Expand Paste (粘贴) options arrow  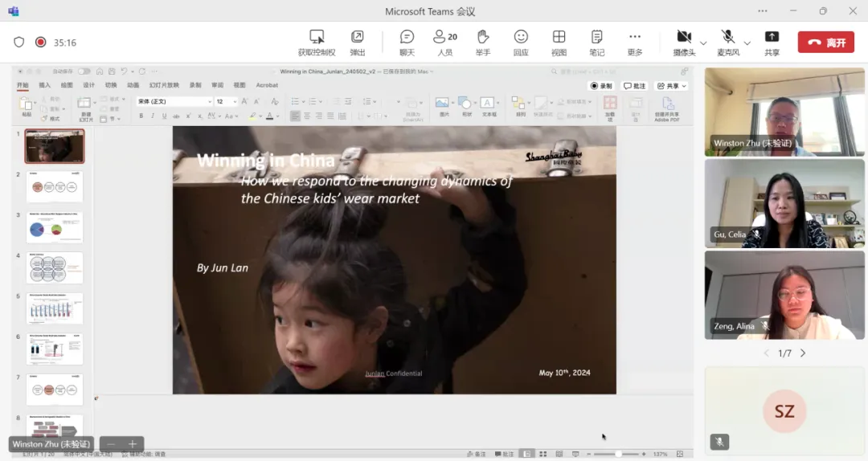point(35,103)
